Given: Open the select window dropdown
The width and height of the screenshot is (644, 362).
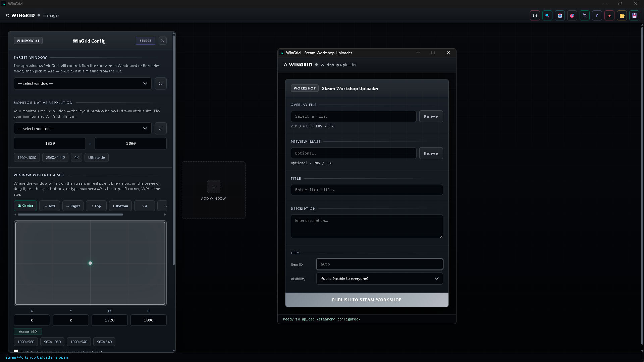Looking at the screenshot, I should [x=83, y=83].
